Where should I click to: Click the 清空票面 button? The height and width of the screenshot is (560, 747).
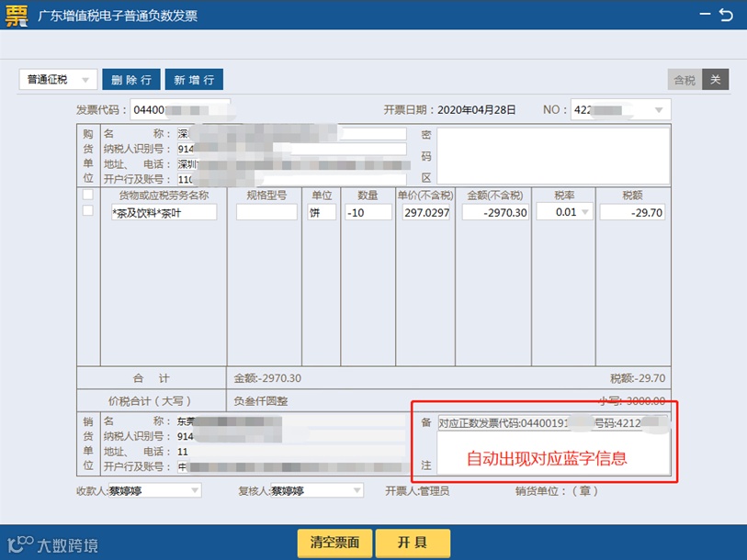[x=334, y=543]
